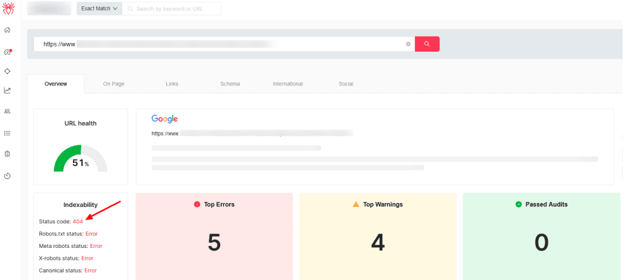Open the home icon in sidebar

coord(7,30)
